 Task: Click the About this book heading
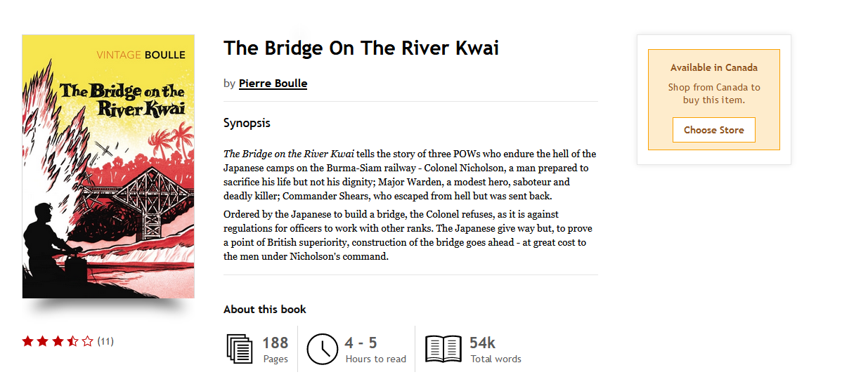tap(264, 310)
